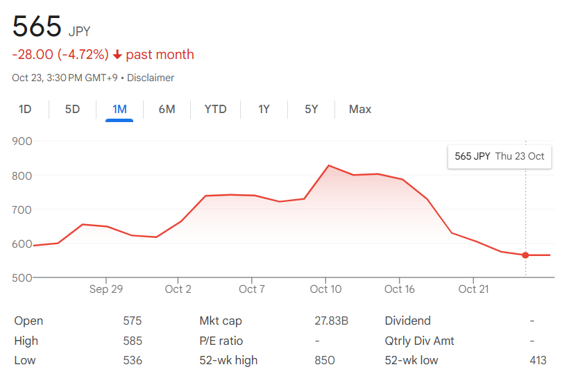Click the 600 y-axis value
This screenshot has height=392, width=569.
[x=22, y=244]
